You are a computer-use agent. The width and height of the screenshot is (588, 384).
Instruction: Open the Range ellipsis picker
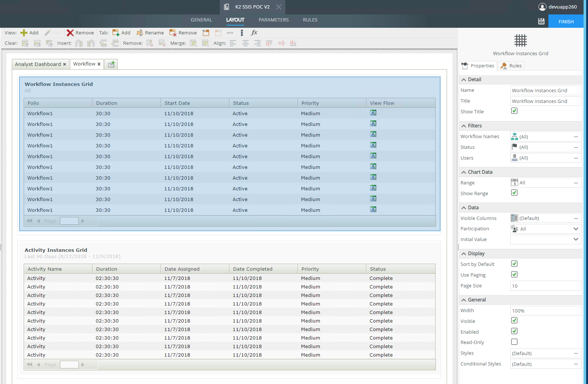tap(576, 183)
